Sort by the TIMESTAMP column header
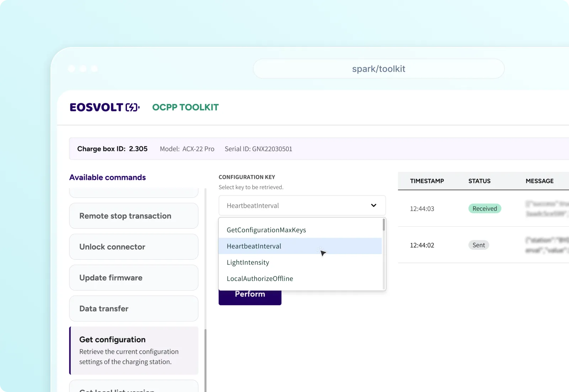 [427, 181]
